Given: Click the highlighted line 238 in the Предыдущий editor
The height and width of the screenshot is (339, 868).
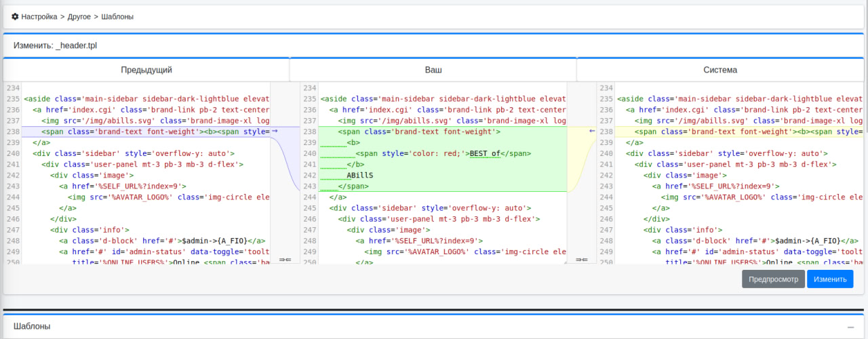Looking at the screenshot, I should (x=146, y=132).
